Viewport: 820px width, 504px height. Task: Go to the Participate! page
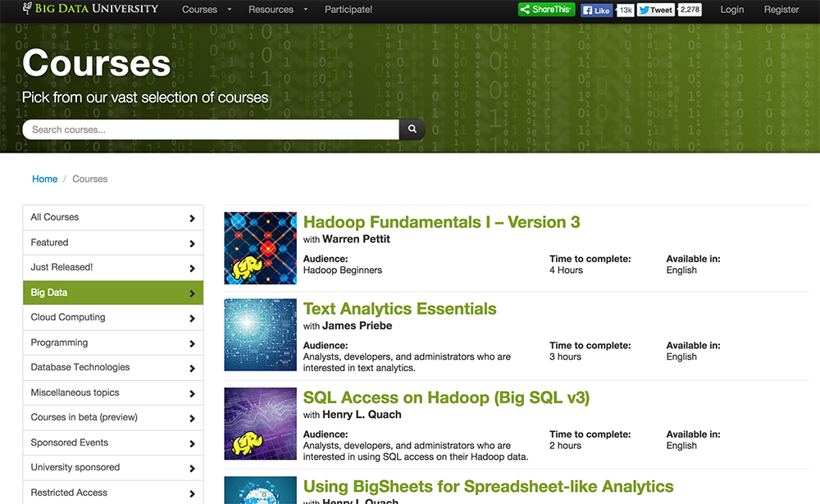click(x=348, y=9)
